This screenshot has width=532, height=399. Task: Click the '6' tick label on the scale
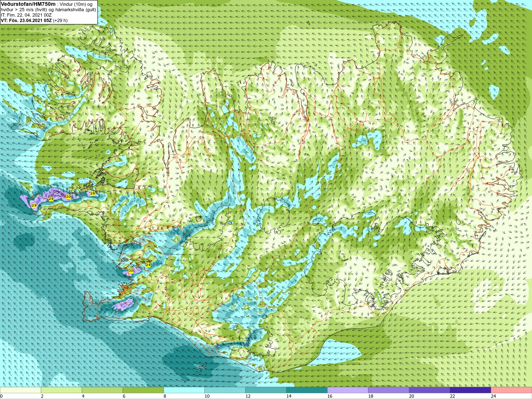[x=124, y=397]
